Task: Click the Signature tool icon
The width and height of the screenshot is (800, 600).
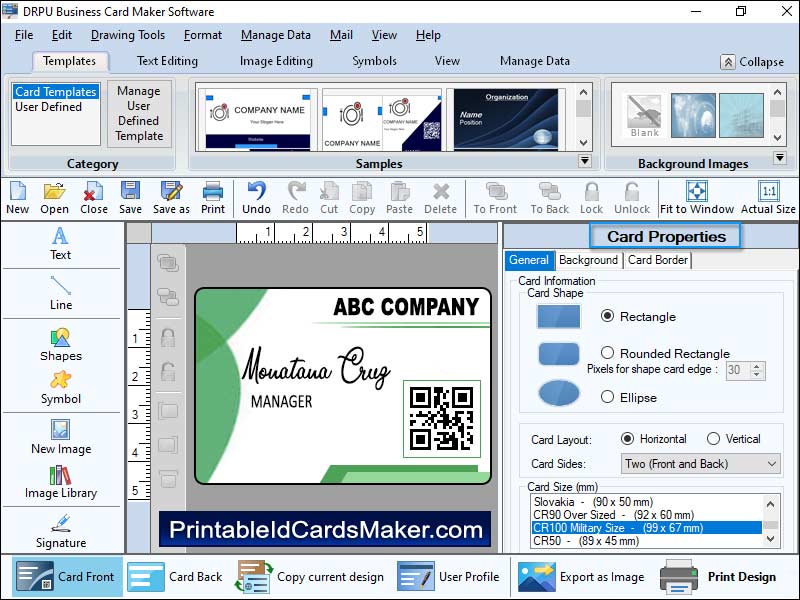Action: coord(60,531)
